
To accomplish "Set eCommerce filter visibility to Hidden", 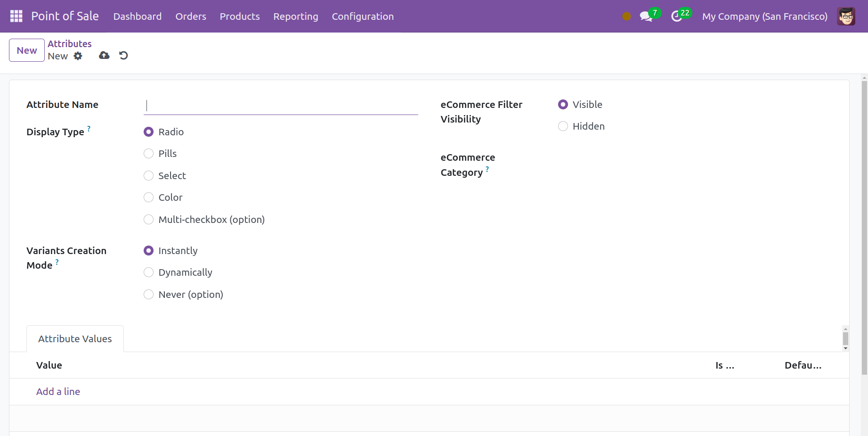I will click(x=563, y=126).
